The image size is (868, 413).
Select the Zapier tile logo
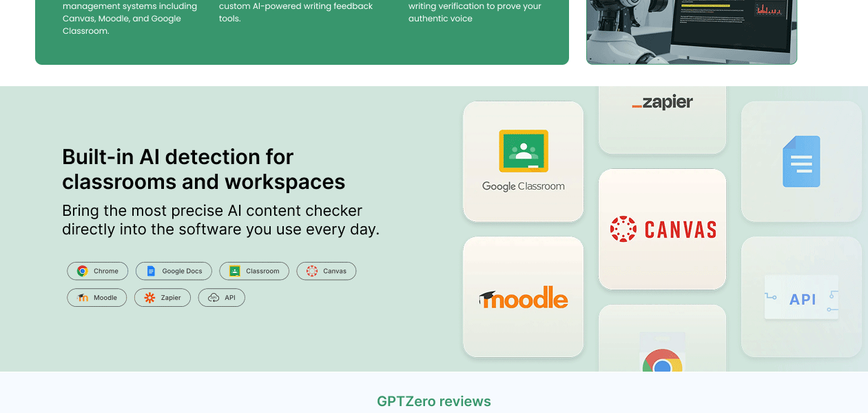click(x=662, y=102)
